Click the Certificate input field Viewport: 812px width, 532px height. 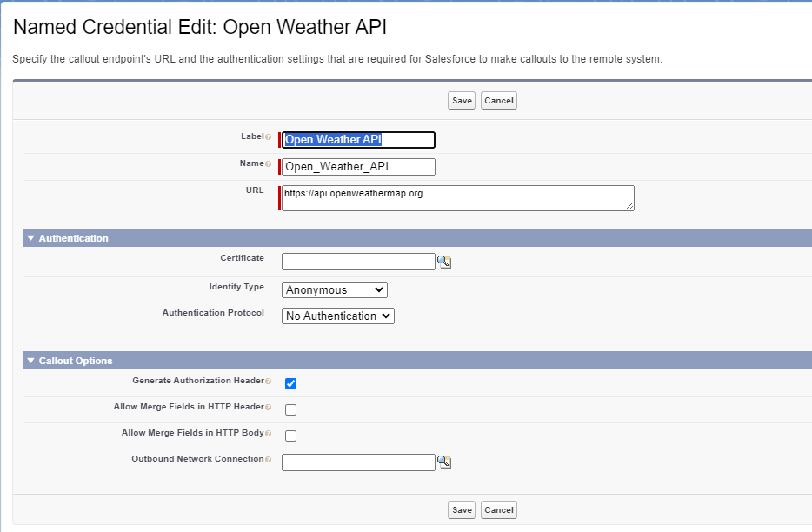pyautogui.click(x=358, y=262)
